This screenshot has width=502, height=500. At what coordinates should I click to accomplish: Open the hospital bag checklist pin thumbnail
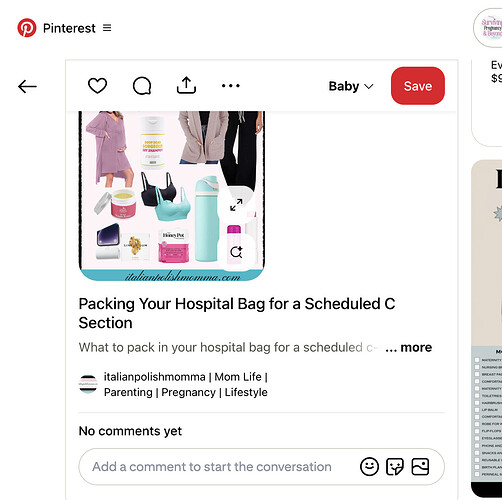click(x=487, y=328)
